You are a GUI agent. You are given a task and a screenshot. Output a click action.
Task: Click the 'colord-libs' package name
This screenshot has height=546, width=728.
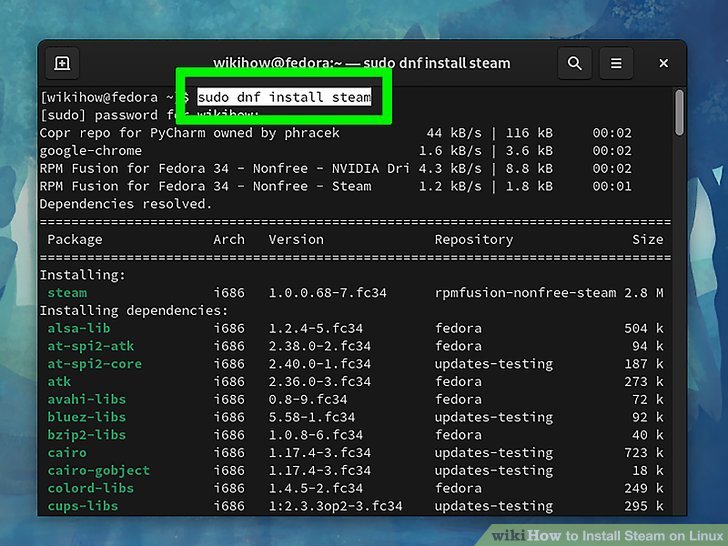91,488
